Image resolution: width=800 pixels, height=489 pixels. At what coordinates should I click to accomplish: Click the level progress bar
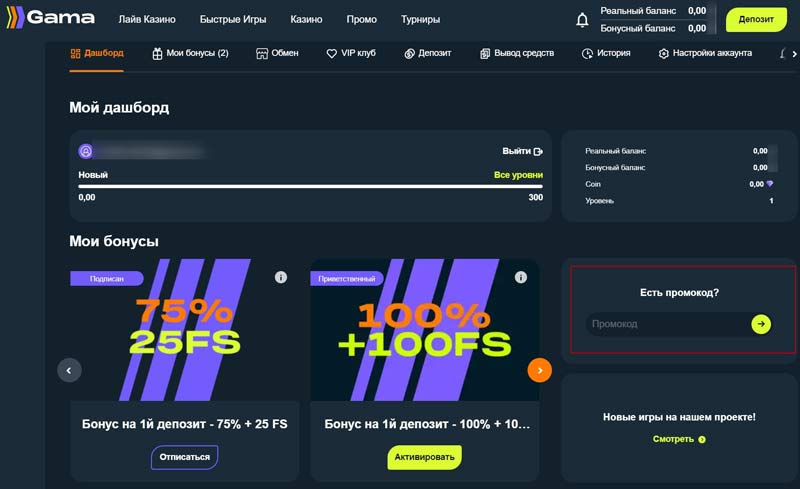point(310,186)
